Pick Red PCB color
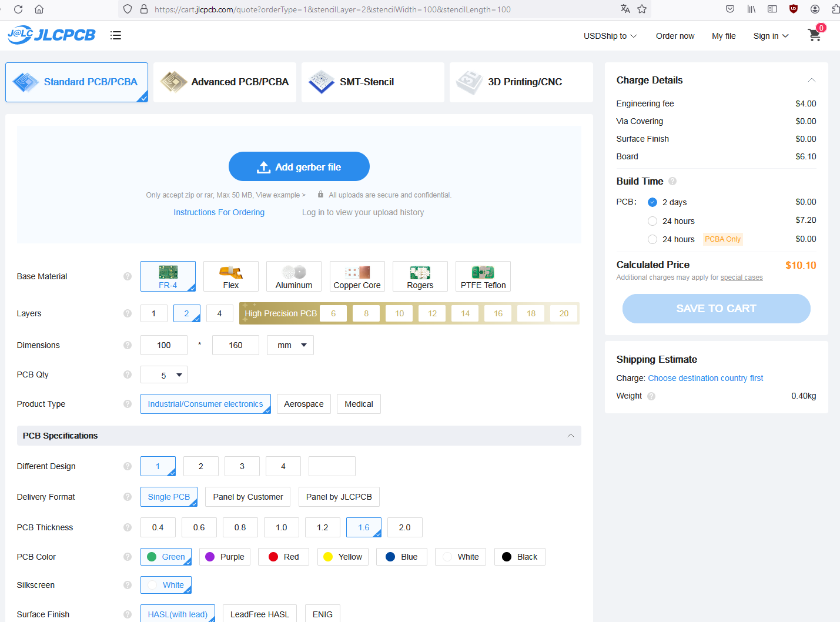The width and height of the screenshot is (840, 622). (x=284, y=557)
